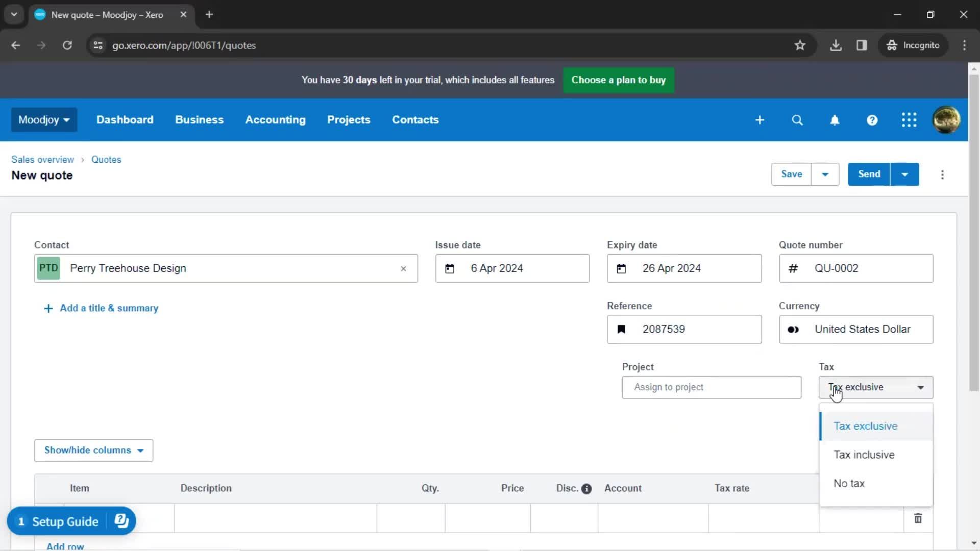Image resolution: width=980 pixels, height=551 pixels.
Task: Toggle the browser side panel icon
Action: point(862,45)
